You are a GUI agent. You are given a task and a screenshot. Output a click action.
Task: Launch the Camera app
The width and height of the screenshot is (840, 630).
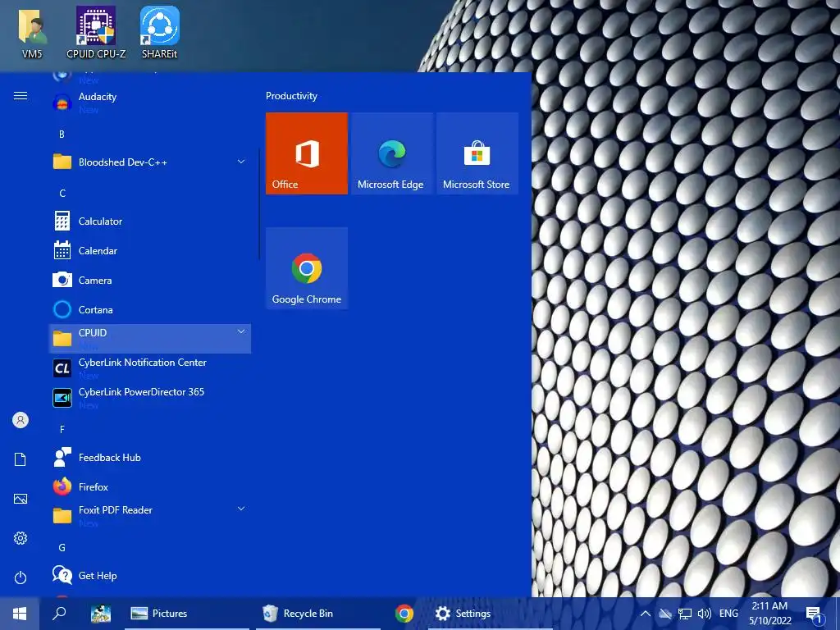point(150,281)
